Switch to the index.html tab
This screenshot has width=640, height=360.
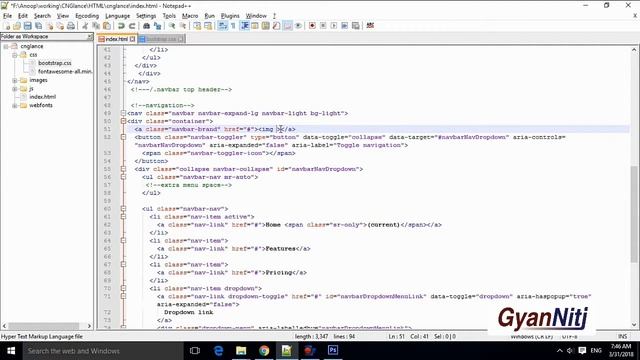click(116, 39)
